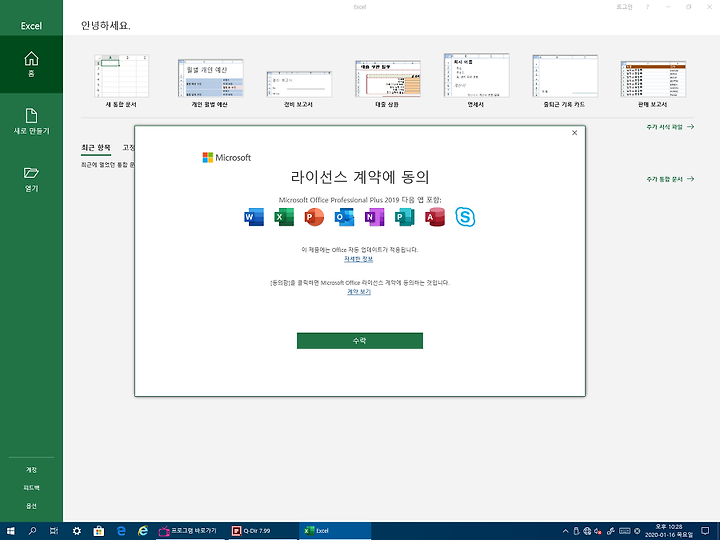Open the 대출 상환 template
This screenshot has width=720, height=540.
click(387, 84)
